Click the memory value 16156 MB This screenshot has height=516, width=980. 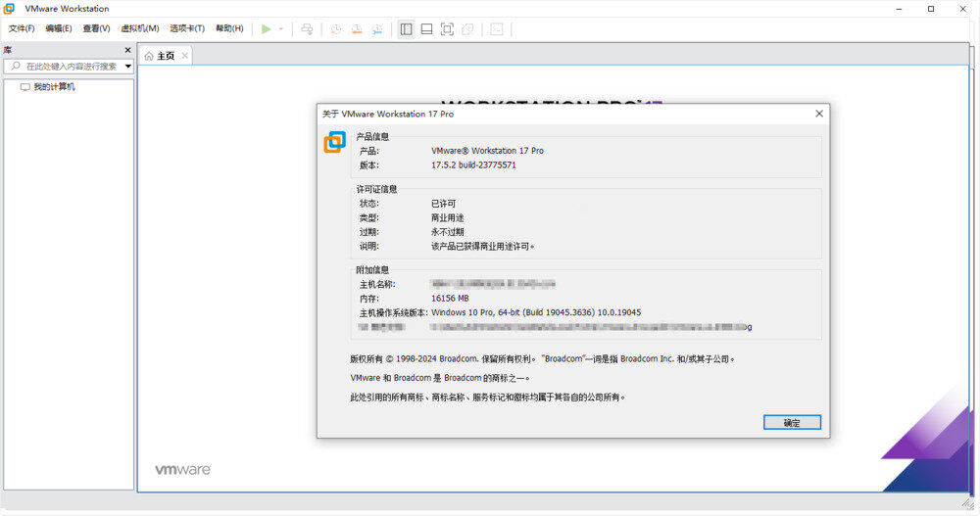(450, 298)
